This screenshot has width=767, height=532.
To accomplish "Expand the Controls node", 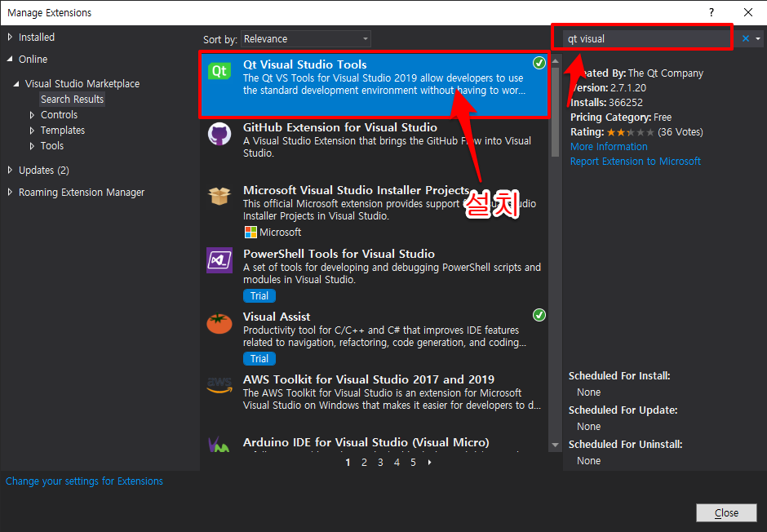I will pos(32,115).
